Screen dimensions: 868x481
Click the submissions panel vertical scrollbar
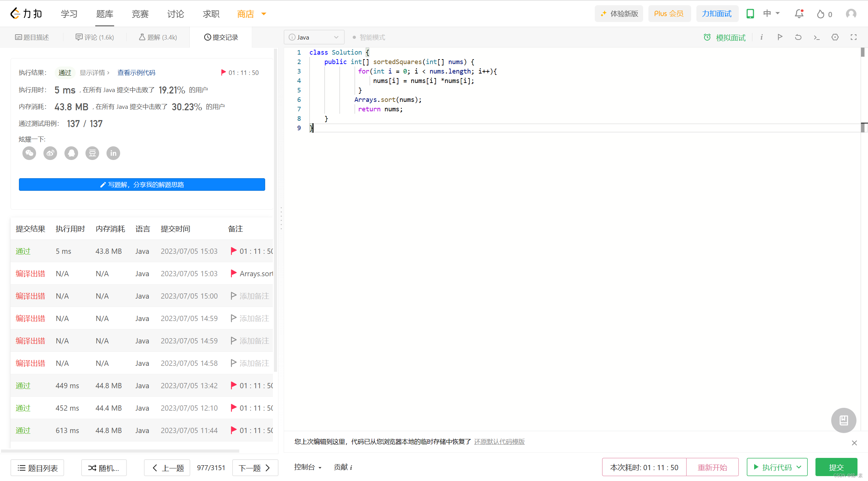coord(275,210)
